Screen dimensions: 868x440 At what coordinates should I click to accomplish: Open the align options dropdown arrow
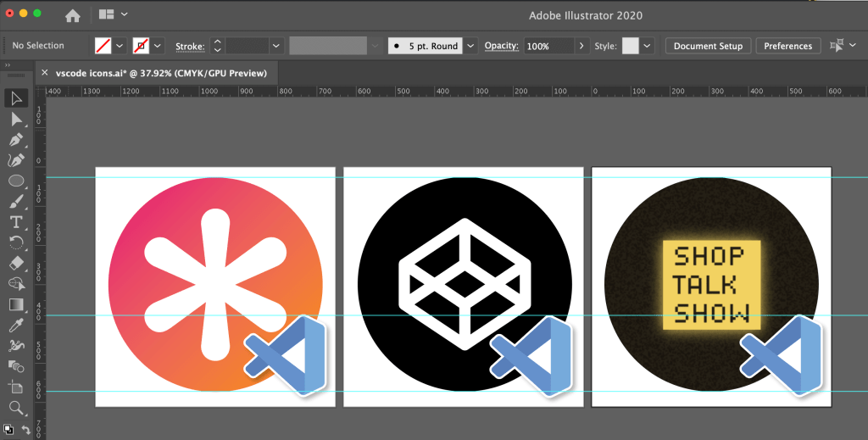(853, 46)
